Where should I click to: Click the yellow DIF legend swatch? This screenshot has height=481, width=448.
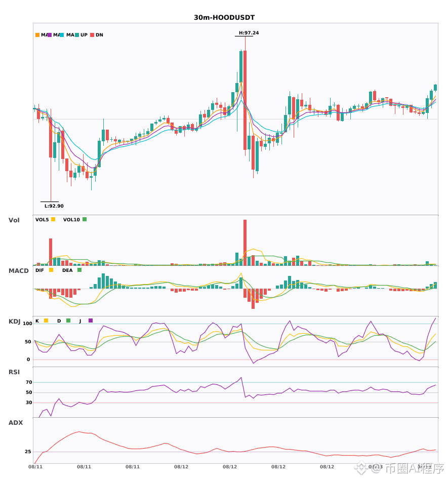coord(51,270)
